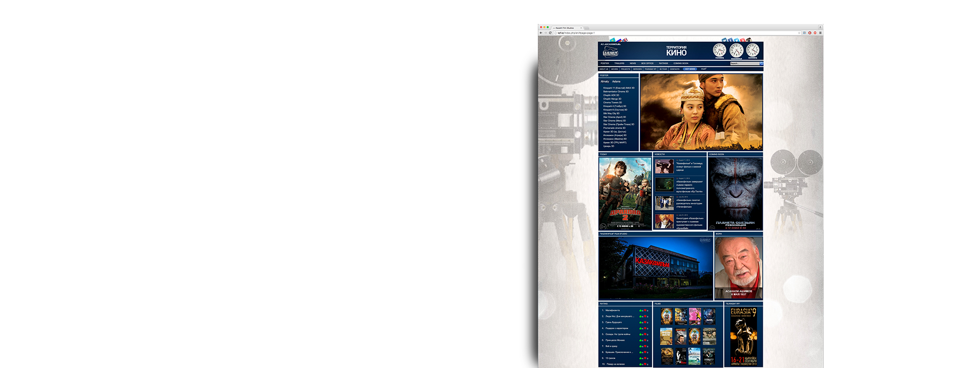Open the Twitter social icon
Image resolution: width=980 pixels, height=368 pixels.
click(737, 40)
